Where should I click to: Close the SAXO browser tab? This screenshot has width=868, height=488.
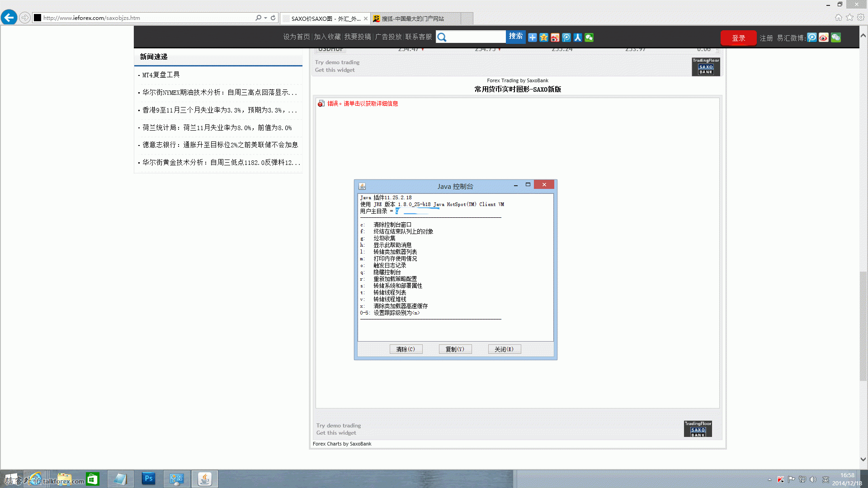(x=366, y=19)
